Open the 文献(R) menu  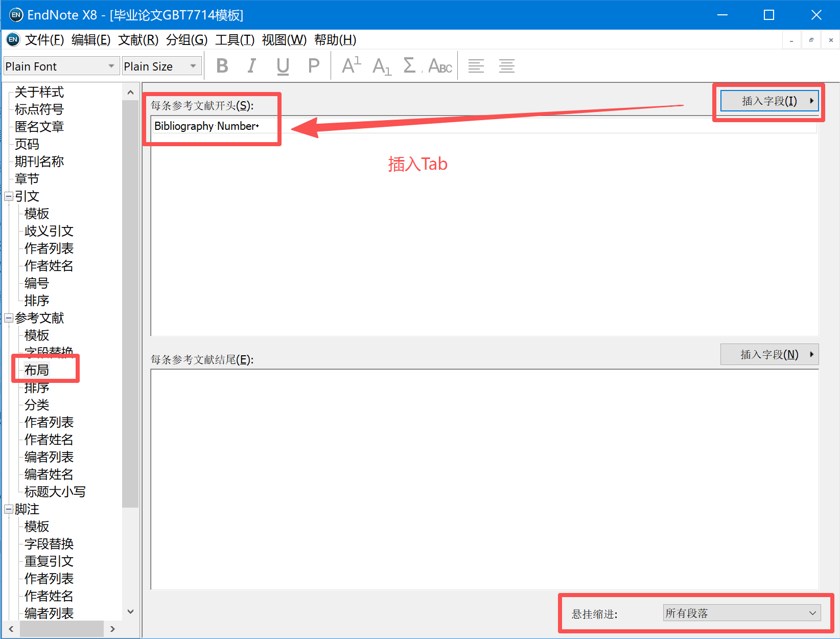pyautogui.click(x=138, y=40)
